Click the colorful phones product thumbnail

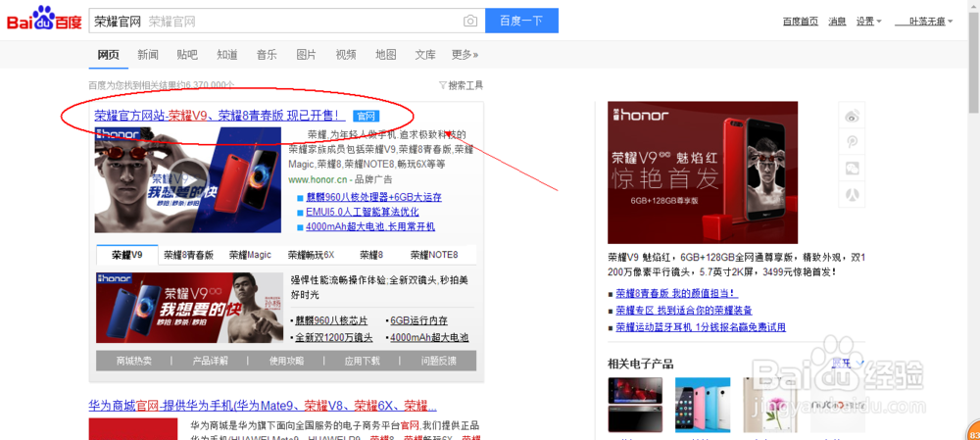[703, 405]
